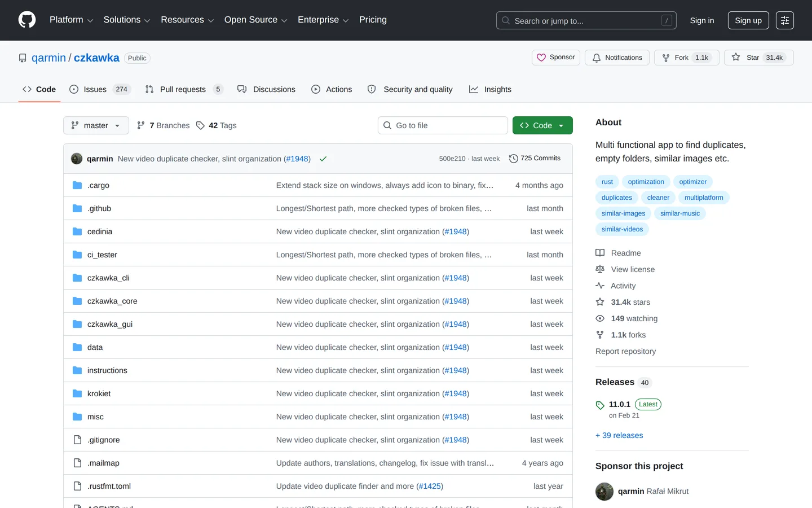Viewport: 812px width, 508px height.
Task: Open the 500e210 commit hash
Action: (452, 159)
